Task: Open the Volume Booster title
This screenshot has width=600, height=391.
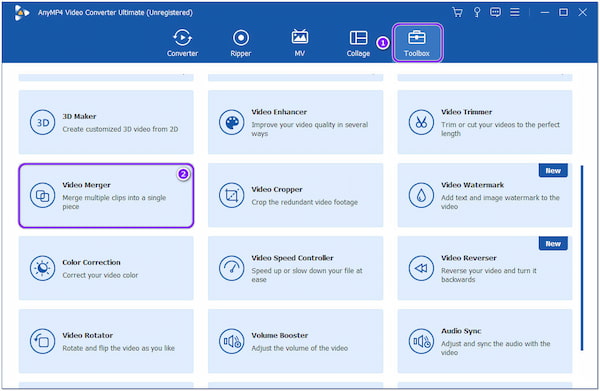Action: tap(280, 335)
